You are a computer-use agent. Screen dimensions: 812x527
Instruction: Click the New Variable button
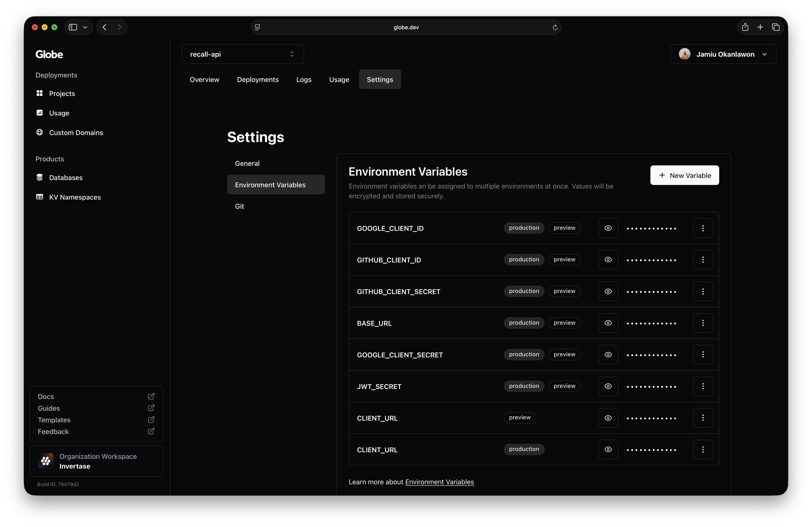[684, 175]
